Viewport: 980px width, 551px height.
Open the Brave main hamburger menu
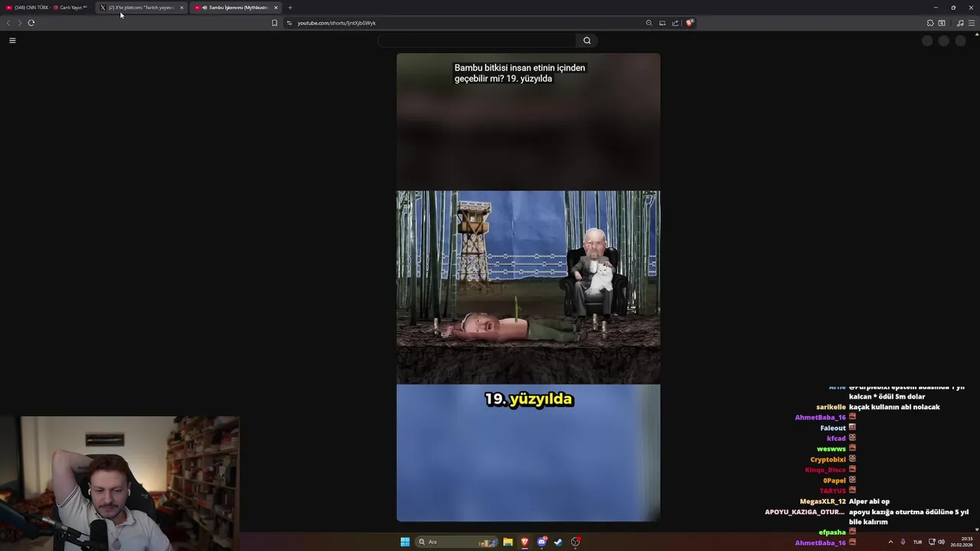click(x=972, y=23)
